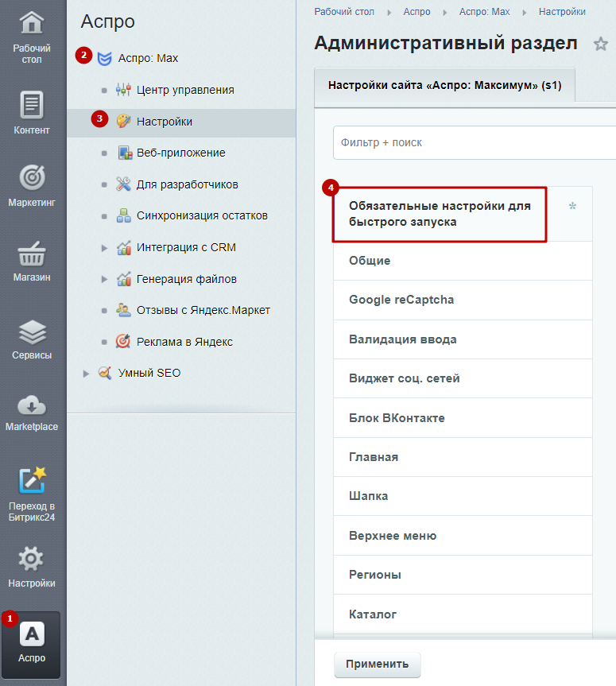Open the dropdown arrow after Аспро: Max breadcrumb

pos(524,13)
